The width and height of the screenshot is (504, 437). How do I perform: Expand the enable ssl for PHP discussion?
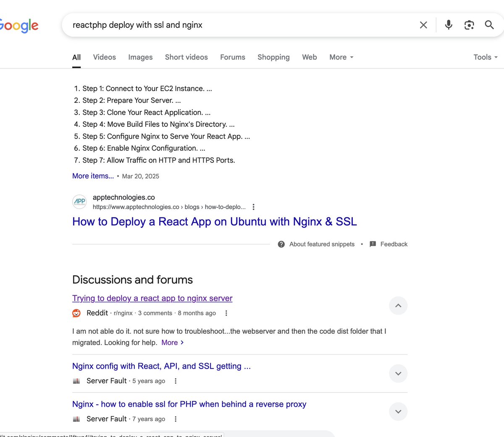tap(398, 411)
